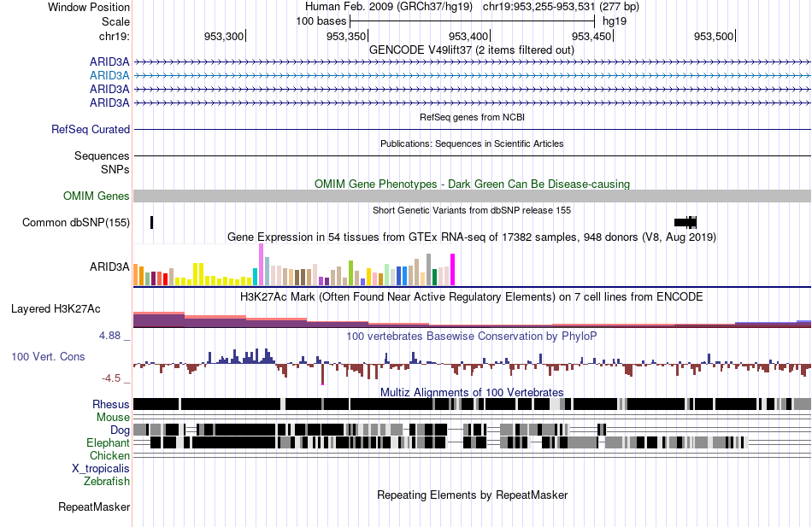Click the 953,300 ruler position
812x527 pixels.
[x=224, y=36]
